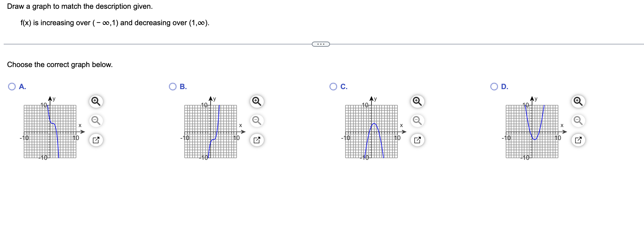
Task: Expand the ellipsis button on the divider line
Action: [321, 44]
